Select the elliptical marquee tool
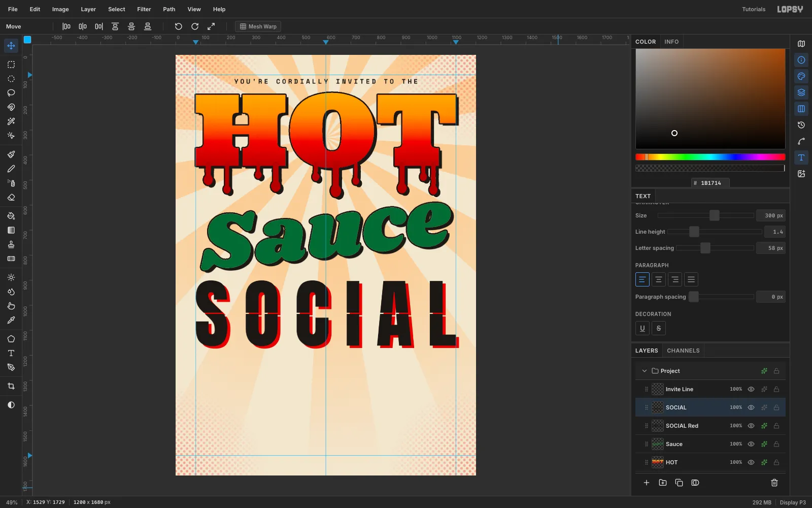 (x=11, y=79)
